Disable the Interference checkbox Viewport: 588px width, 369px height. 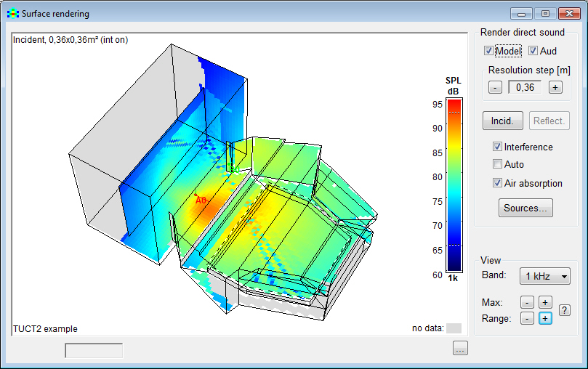click(x=498, y=147)
